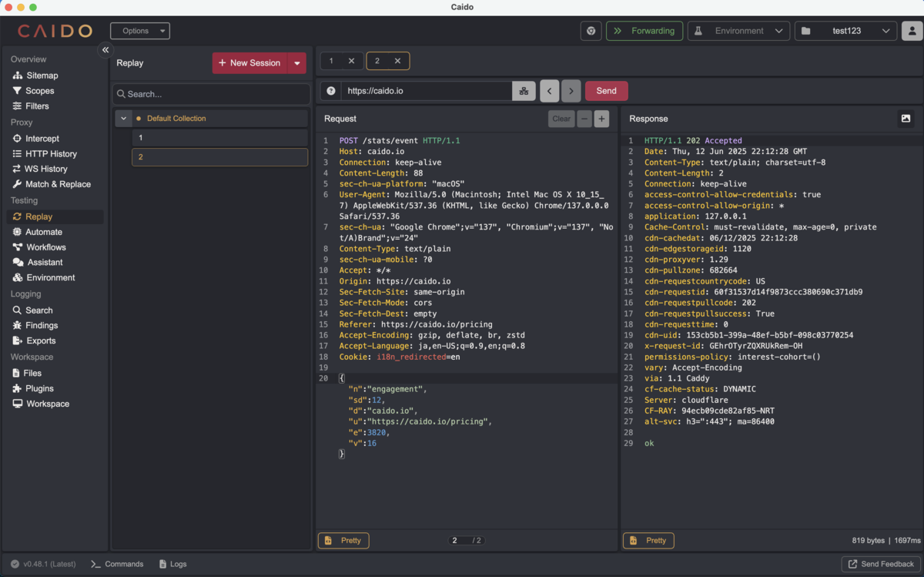This screenshot has width=924, height=577.
Task: Open WS History
Action: coord(40,169)
